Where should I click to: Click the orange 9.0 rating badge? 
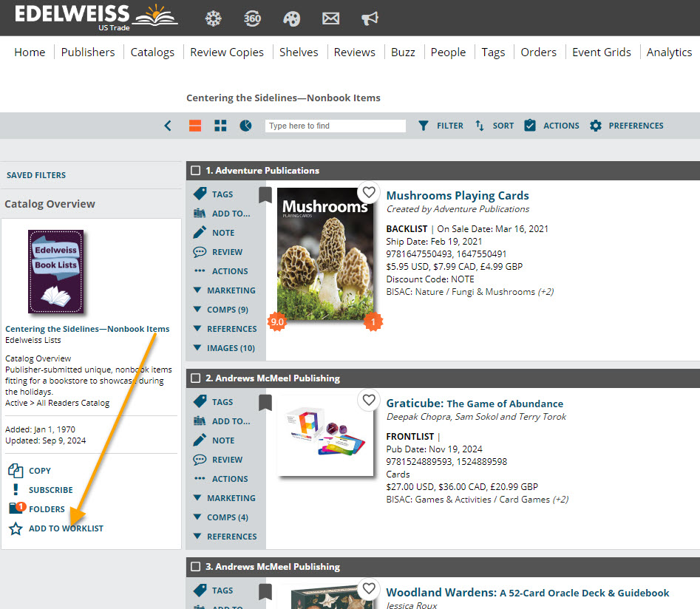pos(276,322)
